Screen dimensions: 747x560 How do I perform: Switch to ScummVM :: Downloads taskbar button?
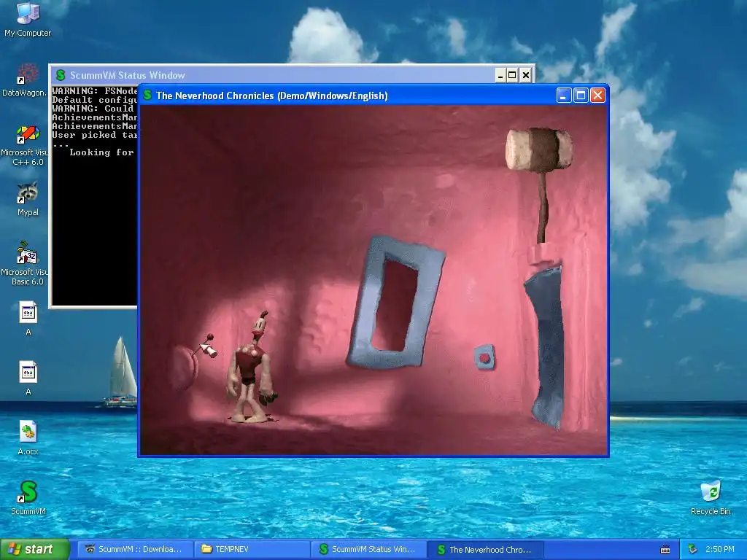[x=135, y=549]
